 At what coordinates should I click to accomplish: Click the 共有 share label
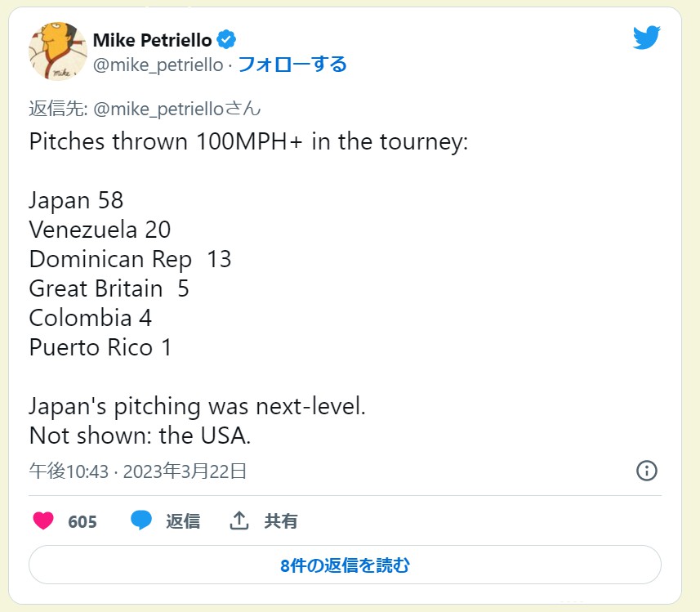[x=281, y=521]
